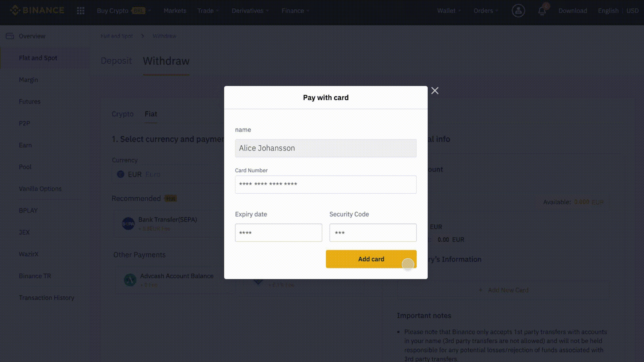This screenshot has height=362, width=644.
Task: Switch to the Deposit tab
Action: (x=116, y=61)
